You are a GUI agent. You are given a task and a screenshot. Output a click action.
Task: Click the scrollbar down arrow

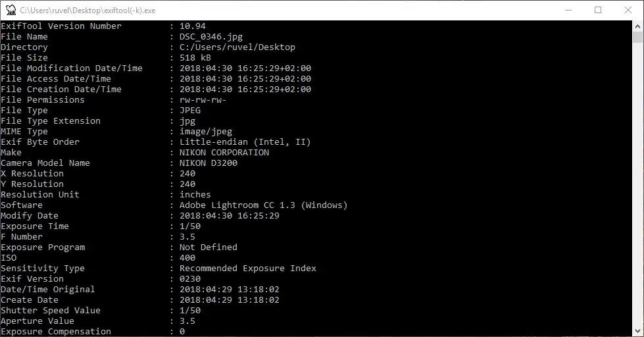pyautogui.click(x=638, y=331)
